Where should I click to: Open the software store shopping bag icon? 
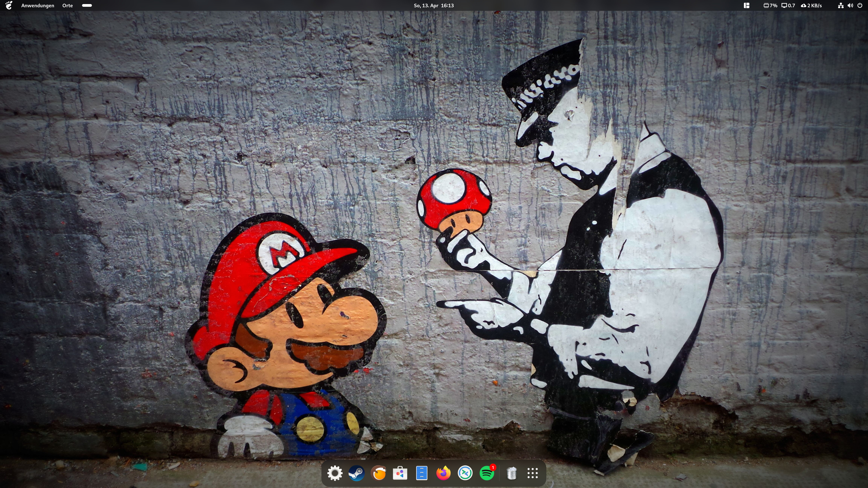pyautogui.click(x=400, y=473)
